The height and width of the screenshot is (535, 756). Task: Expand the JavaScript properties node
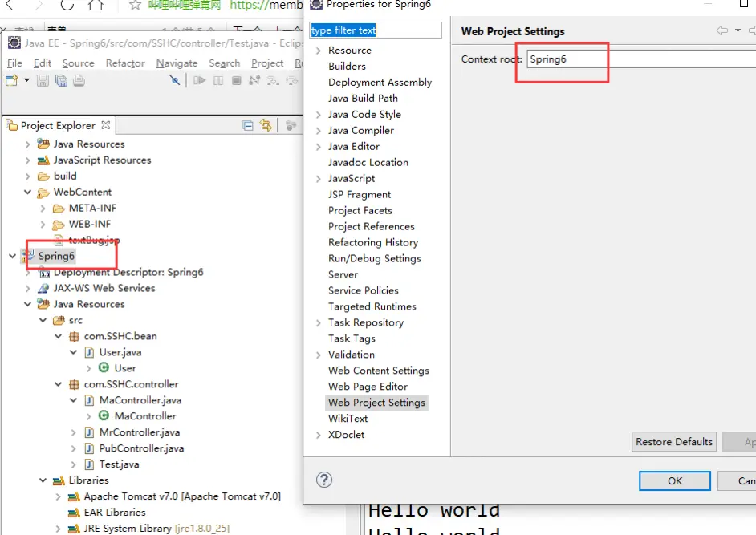coord(319,179)
